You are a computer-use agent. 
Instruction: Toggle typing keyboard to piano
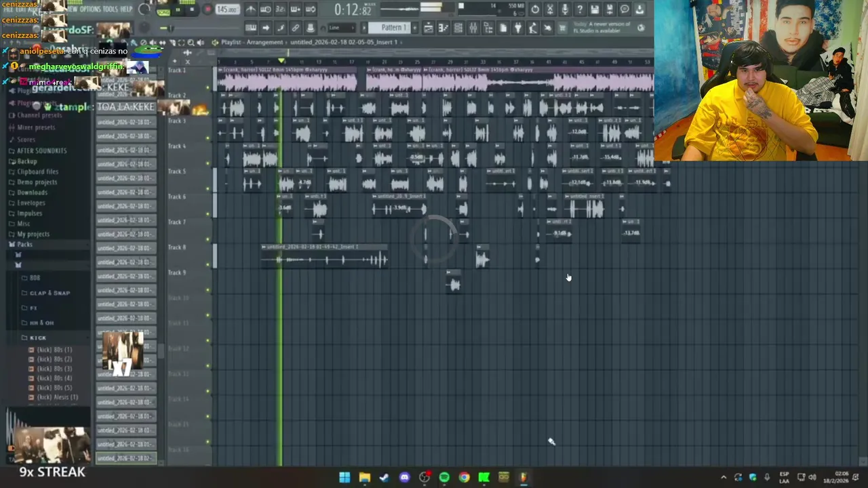pyautogui.click(x=251, y=28)
